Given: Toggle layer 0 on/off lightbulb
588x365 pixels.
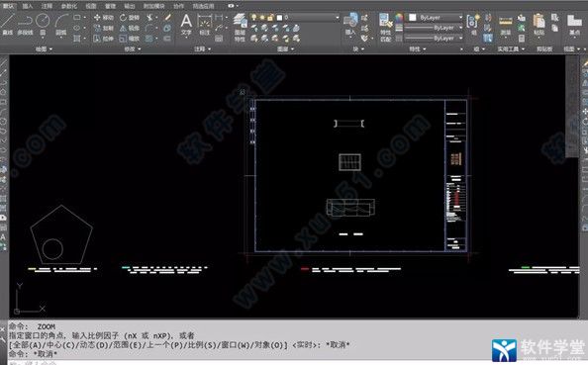Looking at the screenshot, I should (x=254, y=17).
